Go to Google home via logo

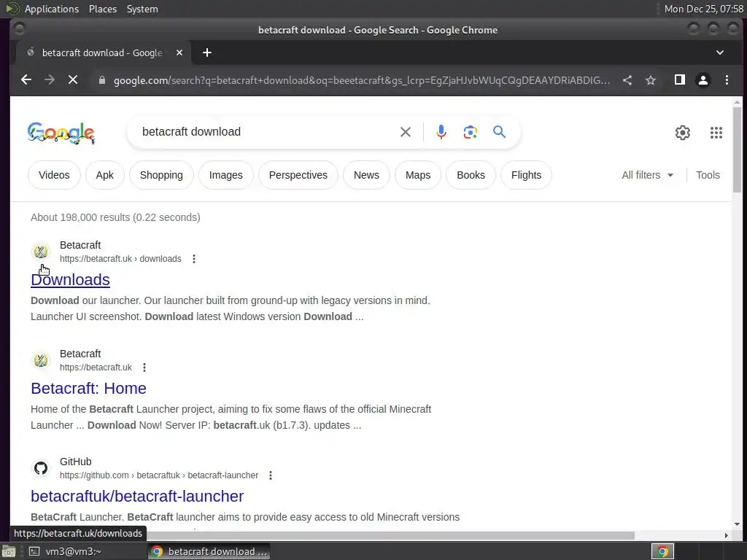tap(61, 133)
